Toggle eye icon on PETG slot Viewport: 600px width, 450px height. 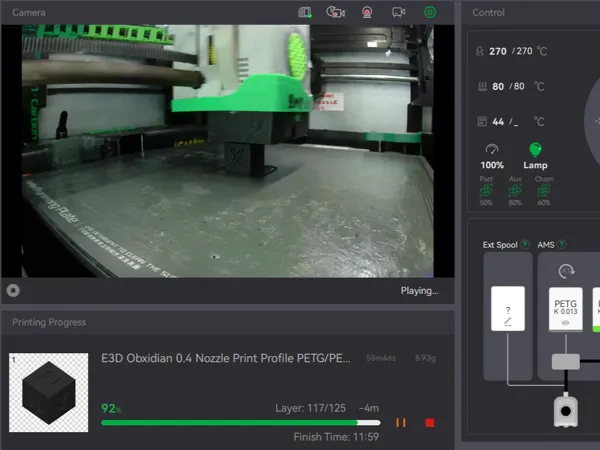coord(566,323)
